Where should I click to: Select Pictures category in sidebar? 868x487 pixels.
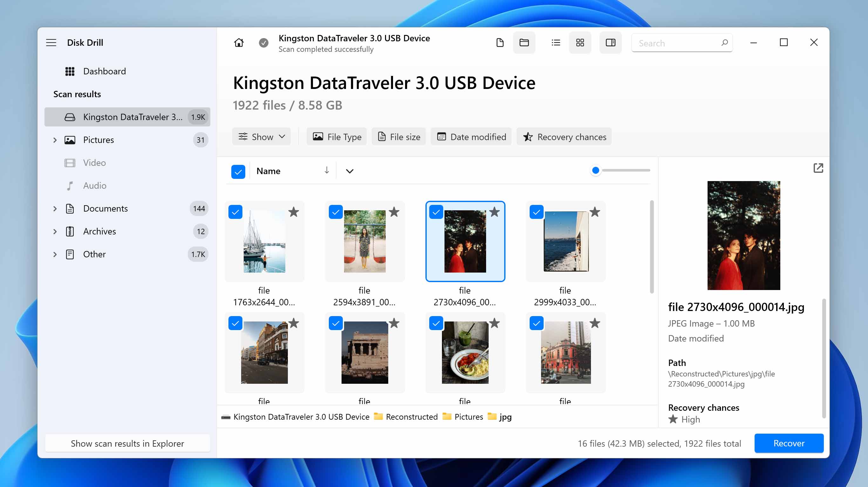point(127,140)
